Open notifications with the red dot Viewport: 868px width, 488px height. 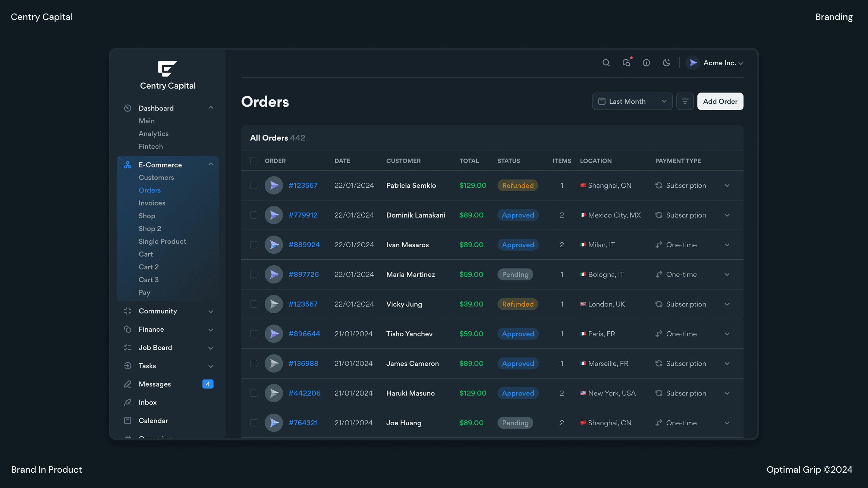point(626,63)
